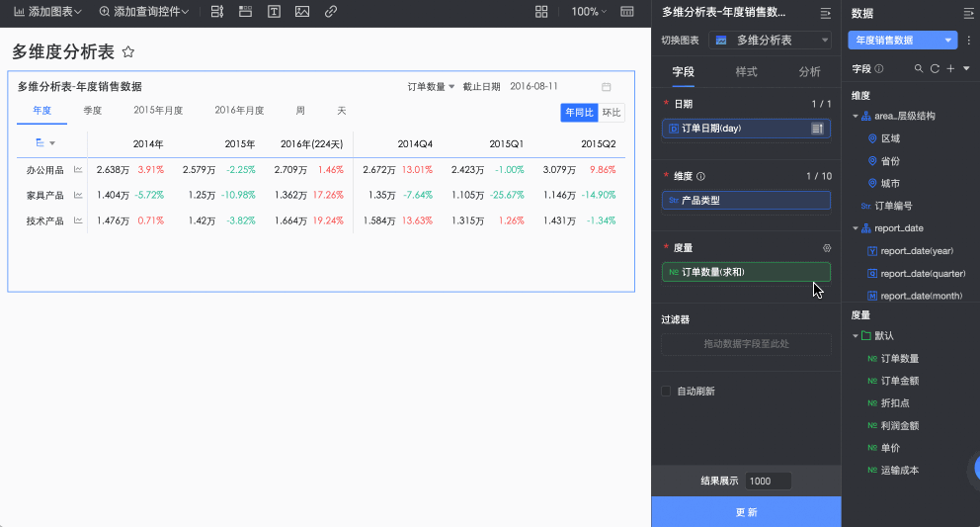Click the 订单数量(求和) measure pill

point(746,272)
